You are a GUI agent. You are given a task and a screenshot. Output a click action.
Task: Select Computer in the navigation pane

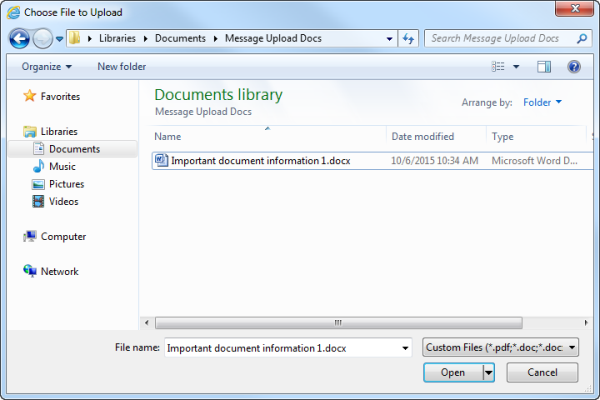pyautogui.click(x=63, y=237)
